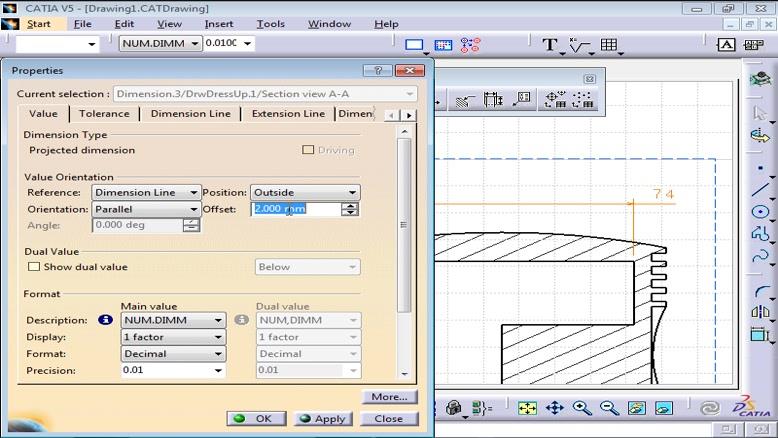Select the Spline tool in right toolbar

760,256
